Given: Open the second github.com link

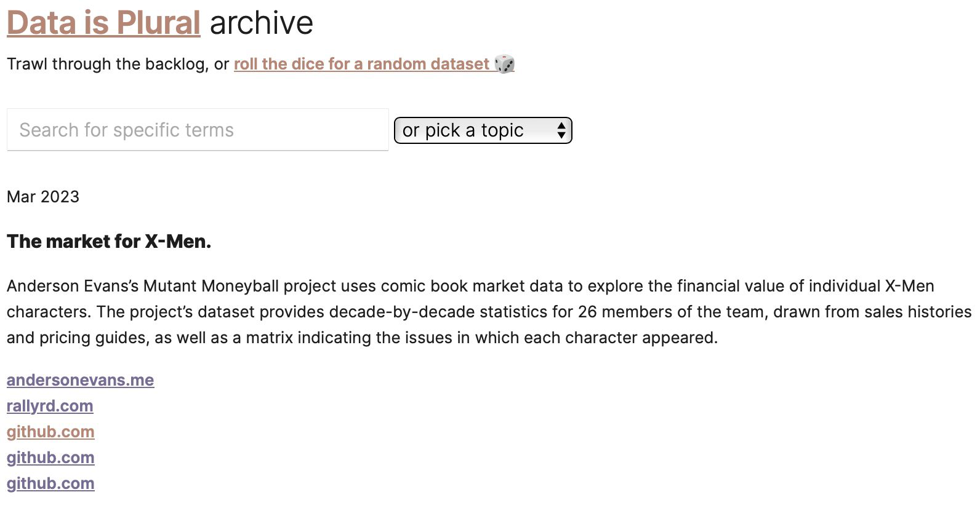Looking at the screenshot, I should (50, 458).
